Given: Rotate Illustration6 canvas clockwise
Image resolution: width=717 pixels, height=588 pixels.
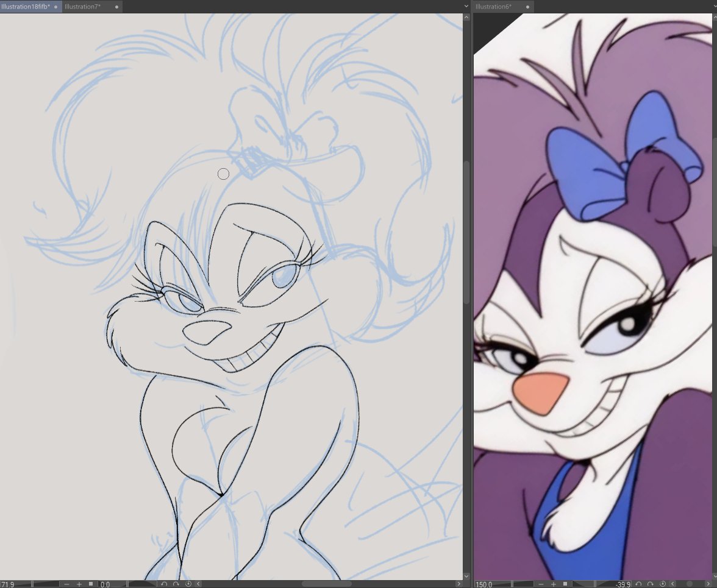Looking at the screenshot, I should point(650,584).
